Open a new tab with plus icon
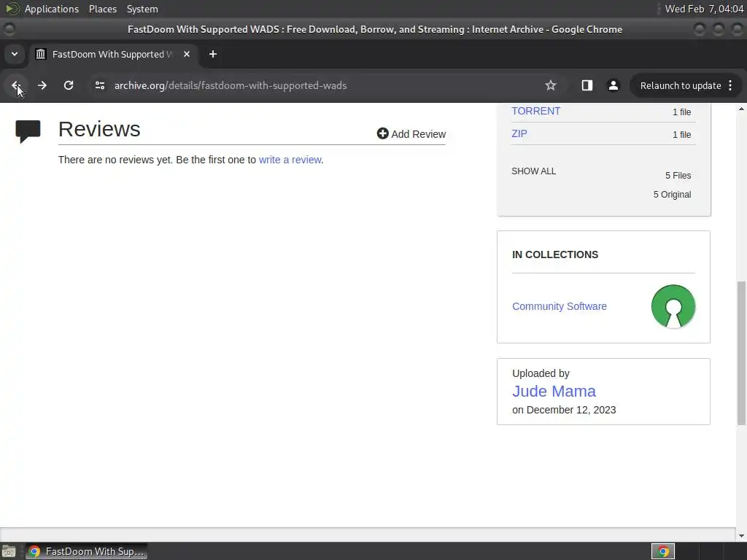 (213, 54)
